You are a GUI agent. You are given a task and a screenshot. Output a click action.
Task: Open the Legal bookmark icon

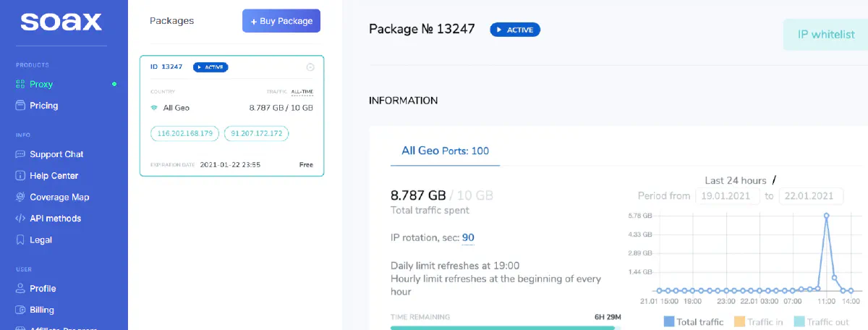[20, 240]
